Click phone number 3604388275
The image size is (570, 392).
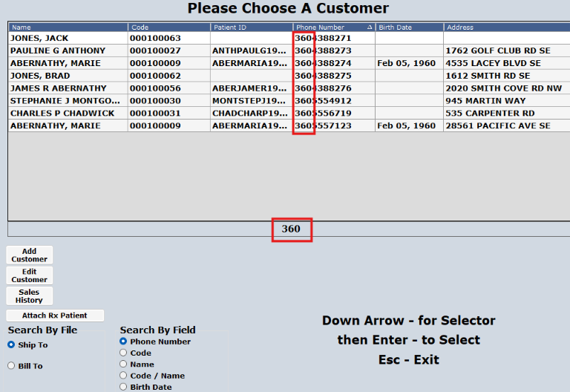tap(323, 76)
